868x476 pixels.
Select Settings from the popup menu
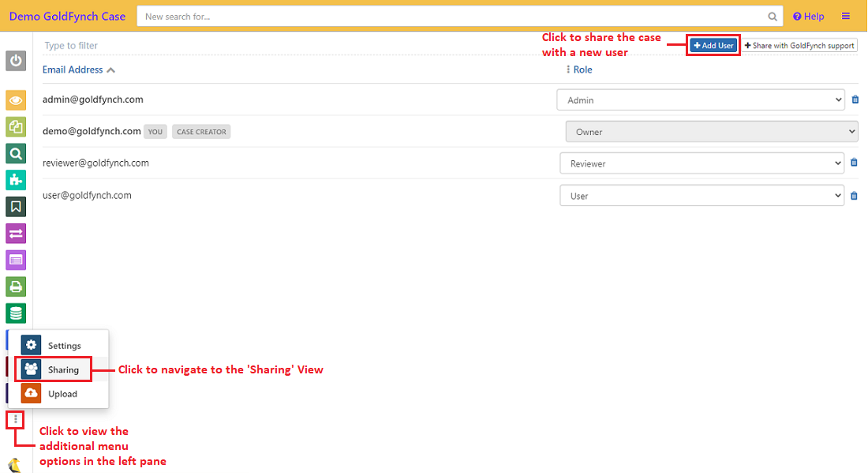pos(64,346)
